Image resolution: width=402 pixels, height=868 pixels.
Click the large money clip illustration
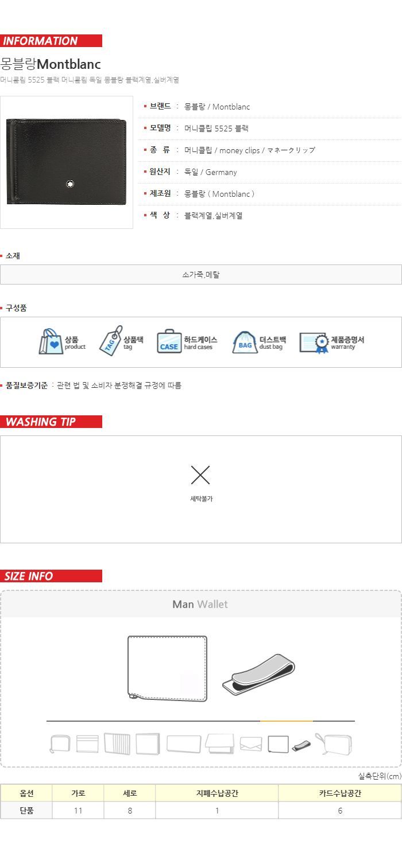(x=258, y=675)
